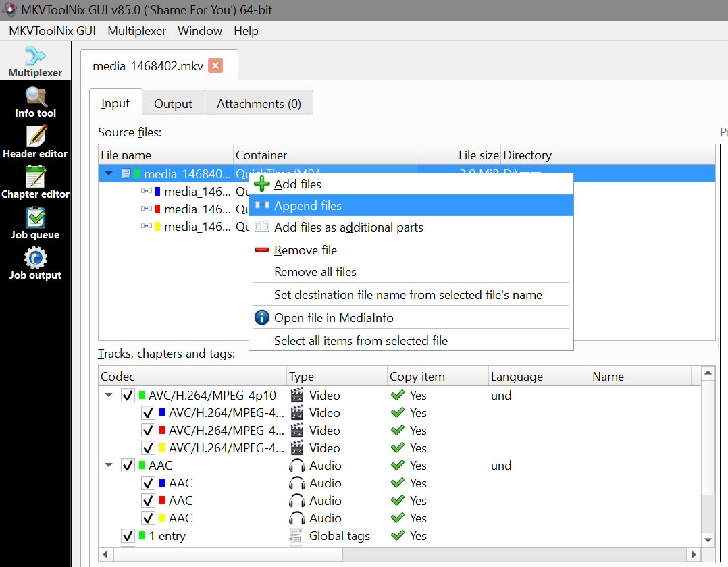Click the Global tags document icon

296,535
